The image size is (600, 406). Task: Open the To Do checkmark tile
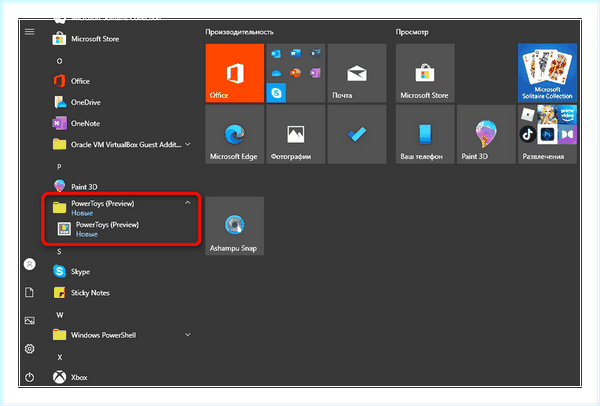357,134
